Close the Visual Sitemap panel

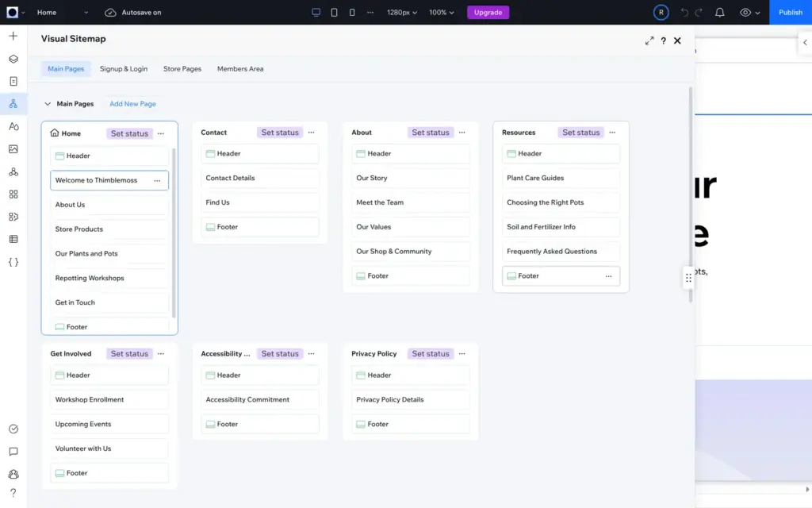pos(677,40)
